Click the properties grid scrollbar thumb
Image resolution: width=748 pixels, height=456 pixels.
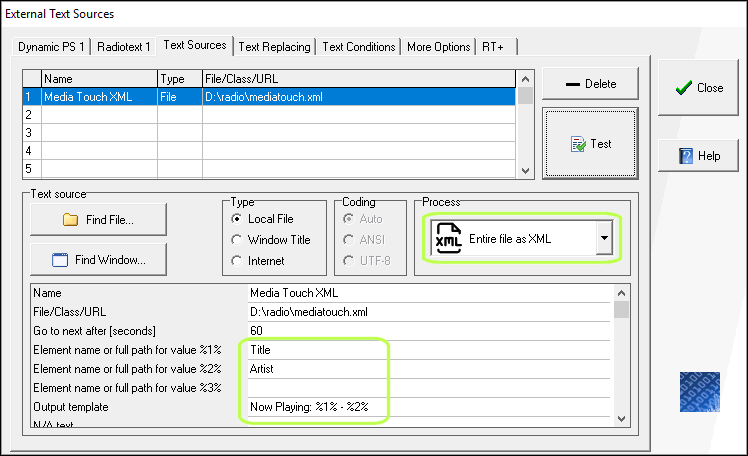tap(621, 309)
